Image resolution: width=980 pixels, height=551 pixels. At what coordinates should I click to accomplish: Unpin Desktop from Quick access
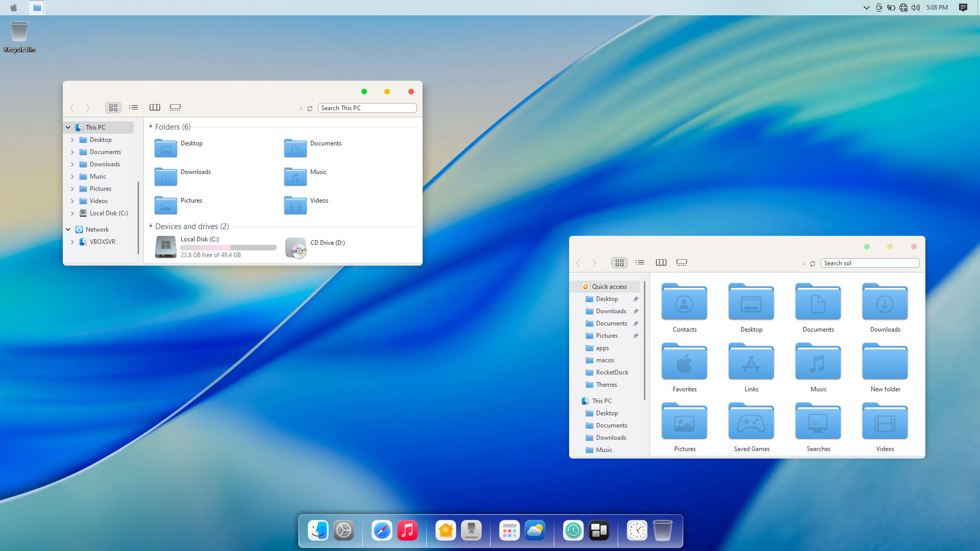point(636,299)
